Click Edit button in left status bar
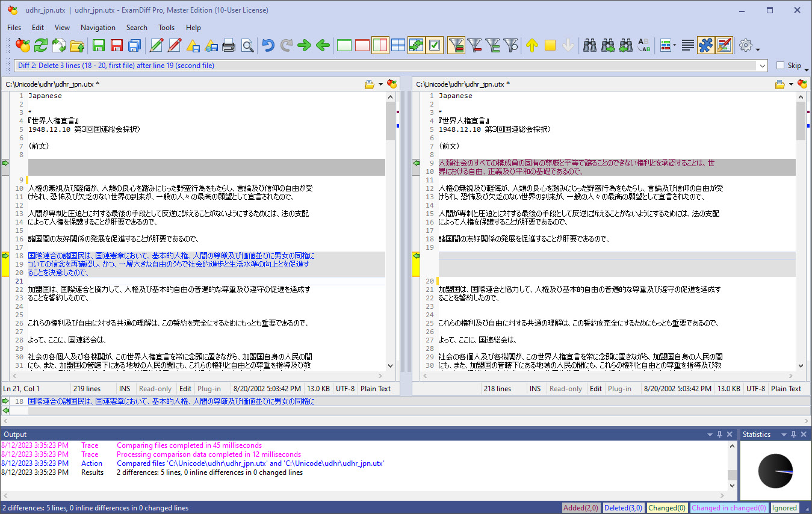Screen dimensions: 812x514 [185, 388]
